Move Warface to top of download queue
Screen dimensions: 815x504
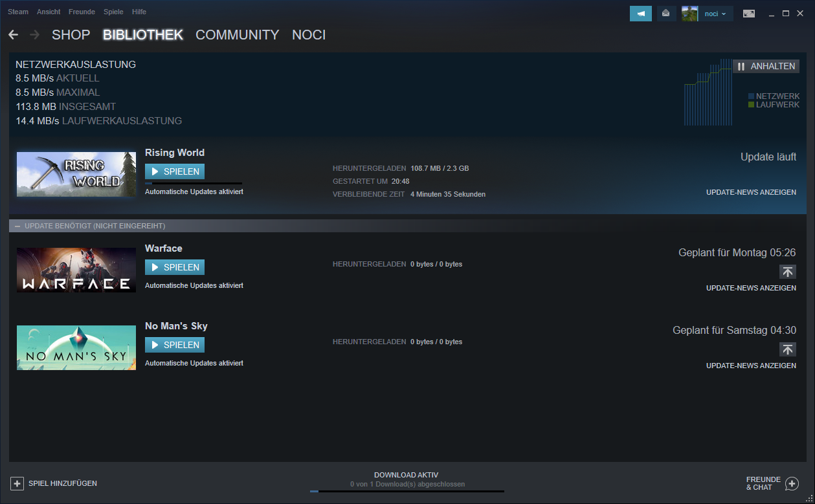click(x=787, y=272)
